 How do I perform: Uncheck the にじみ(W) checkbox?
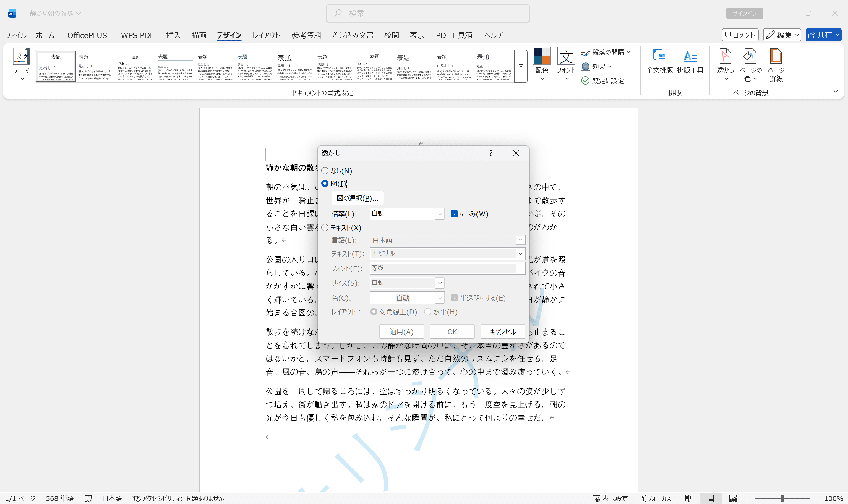click(454, 214)
